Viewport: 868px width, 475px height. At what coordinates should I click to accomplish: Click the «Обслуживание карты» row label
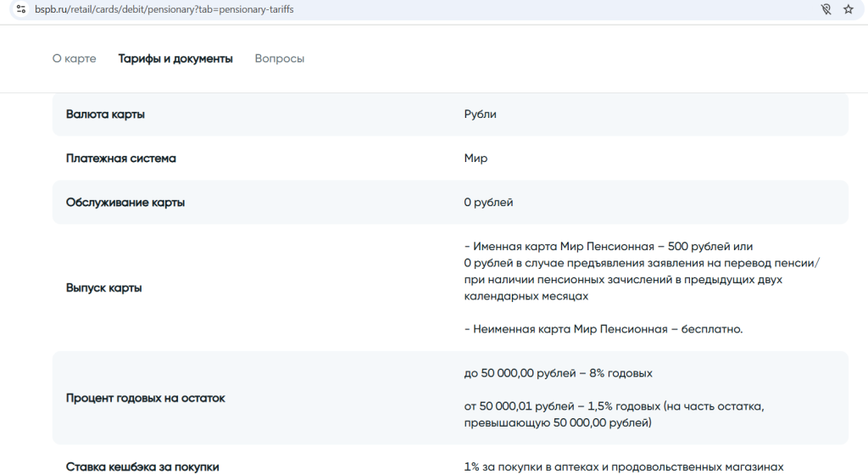[125, 203]
